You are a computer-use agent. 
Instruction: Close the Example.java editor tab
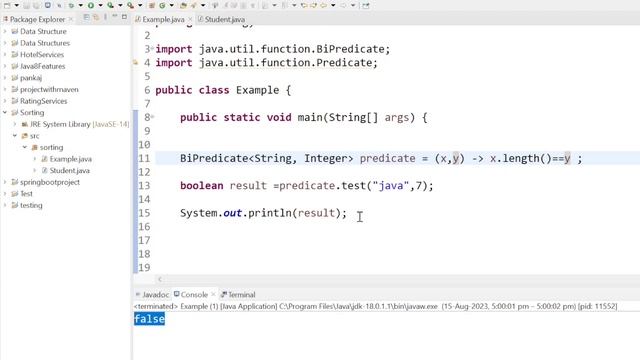point(190,19)
